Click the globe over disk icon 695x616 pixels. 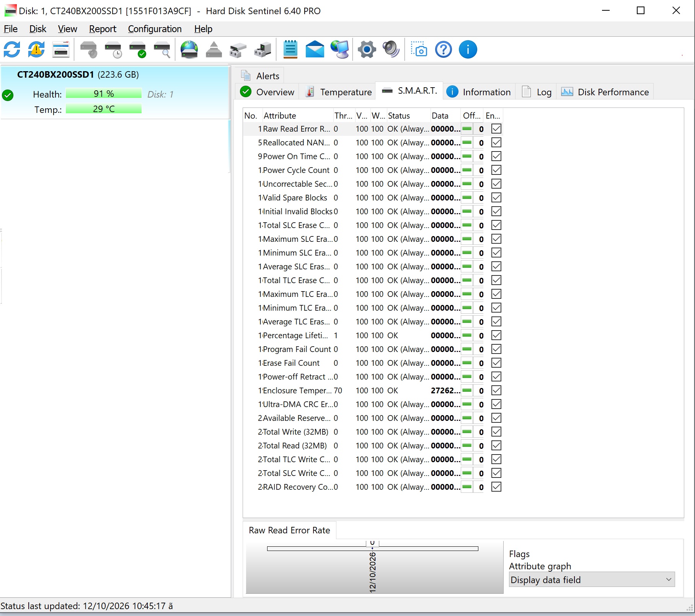tap(189, 50)
